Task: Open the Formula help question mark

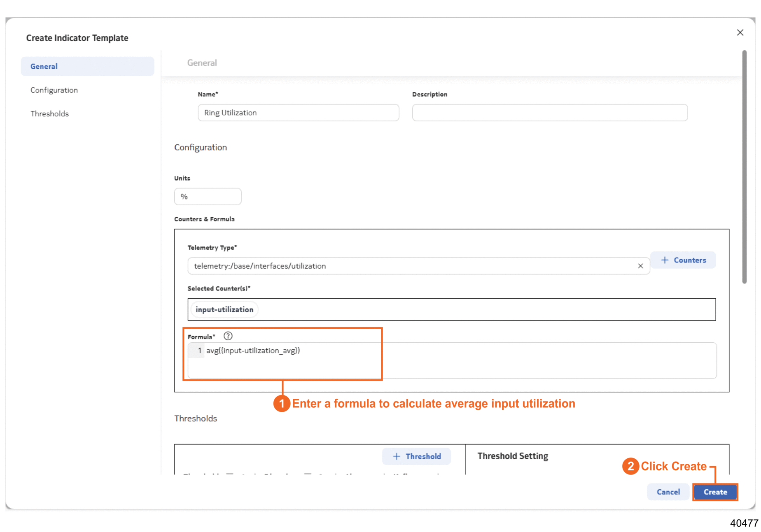Action: (228, 336)
